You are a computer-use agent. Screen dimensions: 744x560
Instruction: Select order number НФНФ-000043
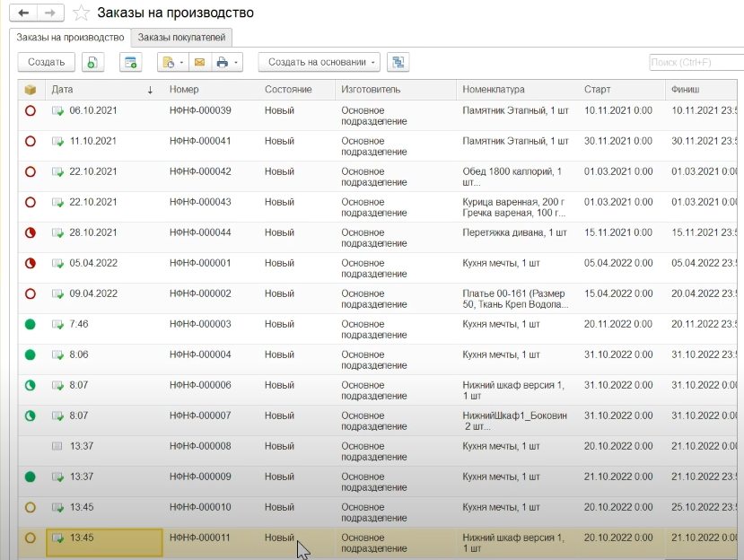pyautogui.click(x=200, y=202)
